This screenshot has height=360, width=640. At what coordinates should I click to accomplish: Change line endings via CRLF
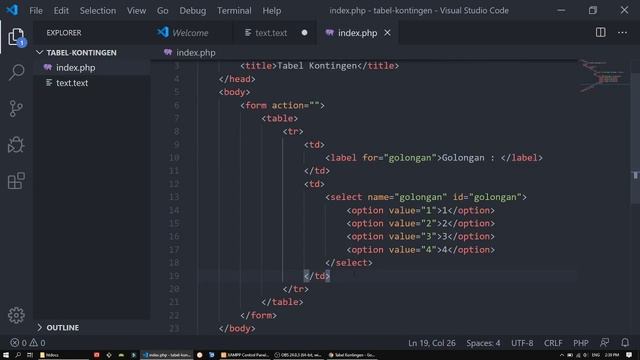coord(553,343)
